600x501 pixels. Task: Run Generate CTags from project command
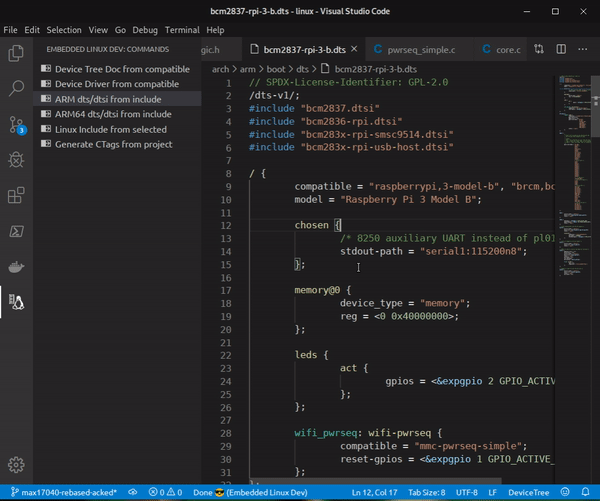(113, 144)
